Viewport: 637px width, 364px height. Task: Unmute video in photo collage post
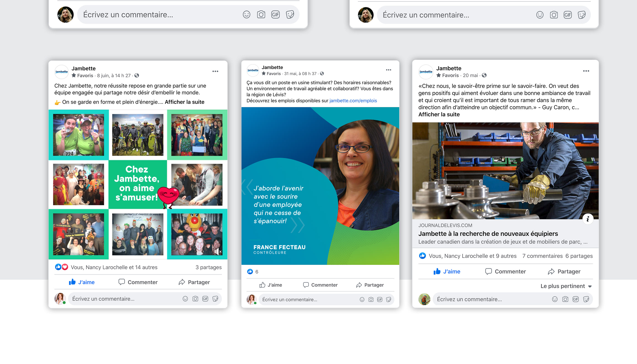coord(218,251)
